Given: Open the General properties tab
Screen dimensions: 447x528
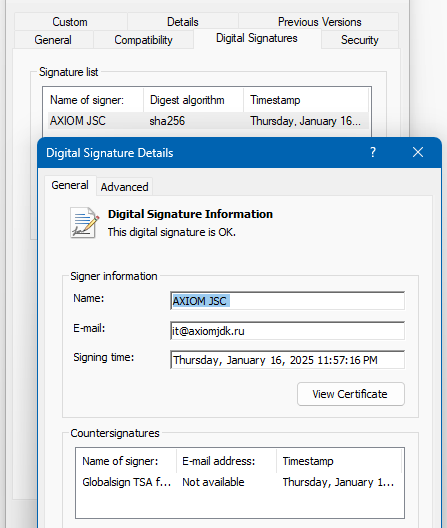Looking at the screenshot, I should [53, 40].
